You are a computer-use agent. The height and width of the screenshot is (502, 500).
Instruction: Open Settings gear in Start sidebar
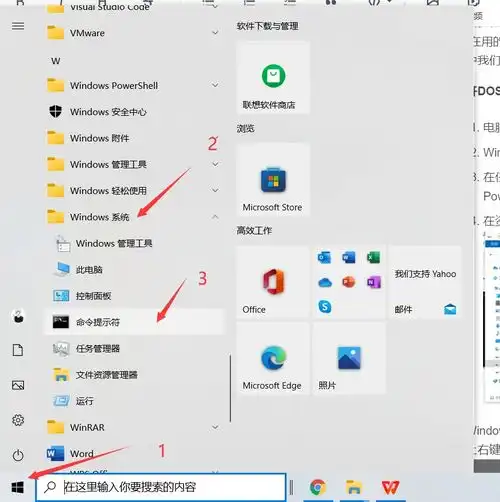pyautogui.click(x=18, y=420)
